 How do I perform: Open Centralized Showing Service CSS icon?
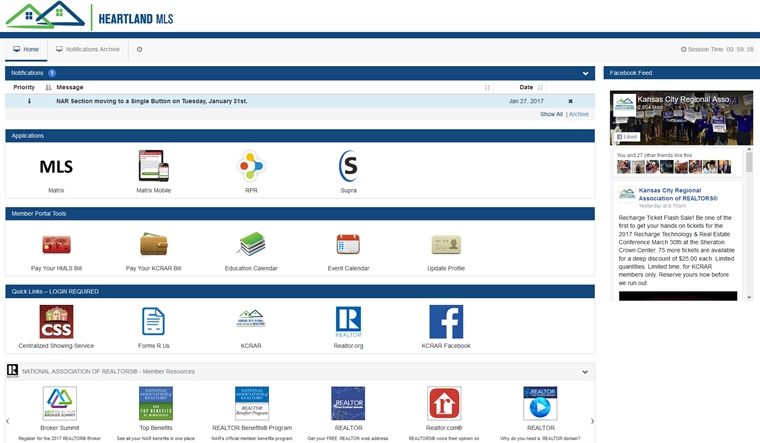point(56,321)
